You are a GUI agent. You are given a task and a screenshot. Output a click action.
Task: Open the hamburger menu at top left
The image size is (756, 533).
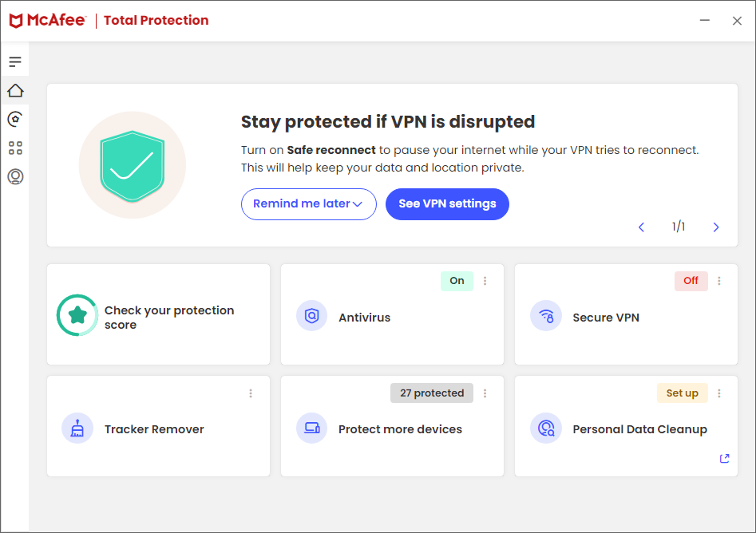point(14,61)
